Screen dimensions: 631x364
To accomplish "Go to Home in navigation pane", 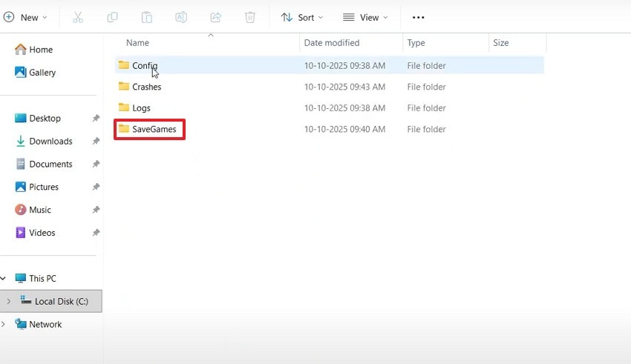I will click(41, 50).
